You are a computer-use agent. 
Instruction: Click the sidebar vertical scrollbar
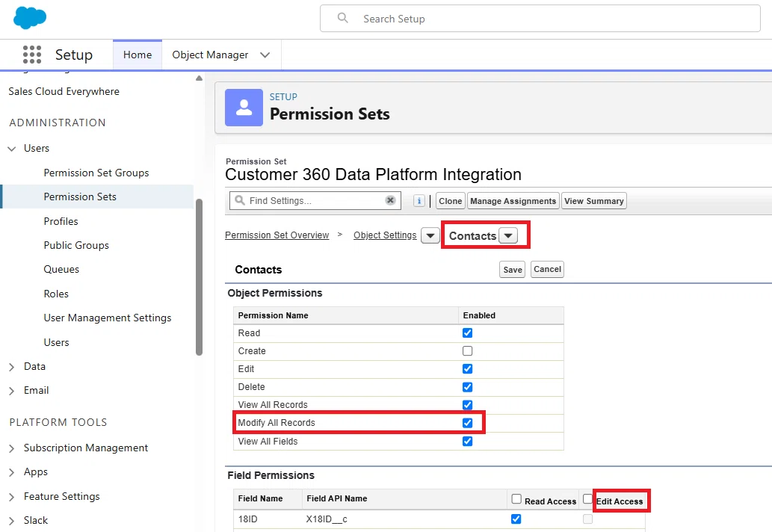[x=199, y=276]
